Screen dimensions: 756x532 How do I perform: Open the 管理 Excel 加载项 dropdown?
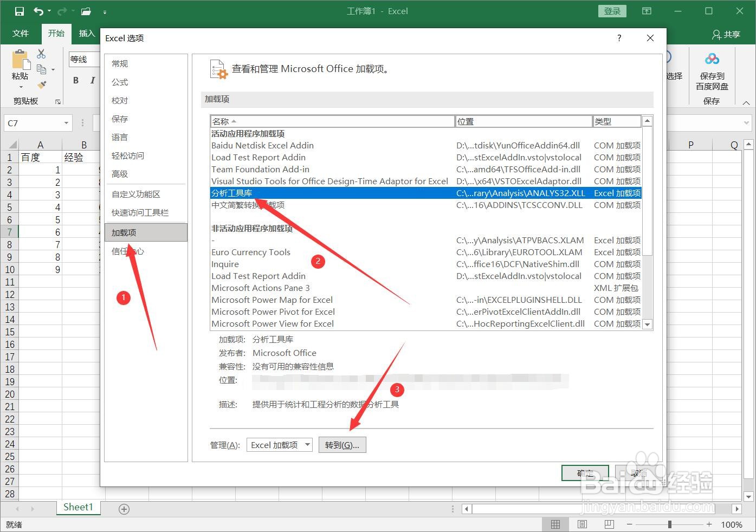coord(280,445)
